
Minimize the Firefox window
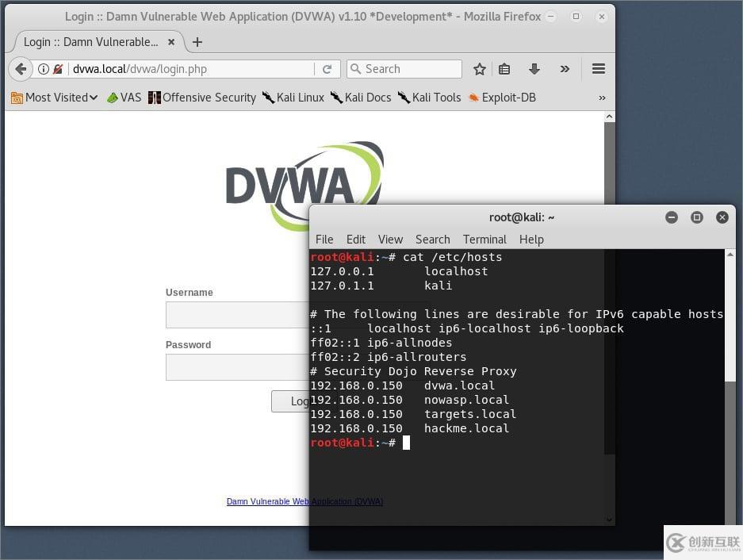(x=551, y=16)
